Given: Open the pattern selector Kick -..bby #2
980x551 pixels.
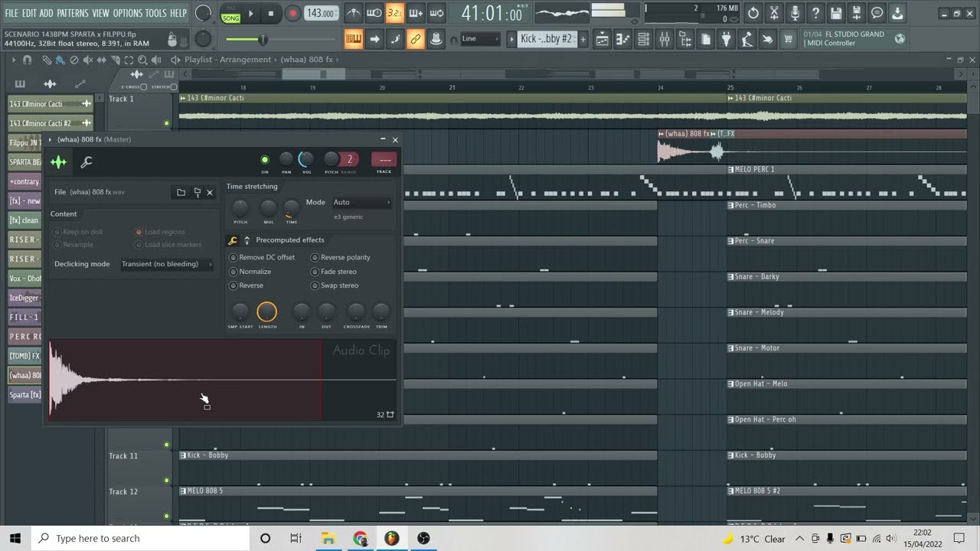Looking at the screenshot, I should [x=547, y=39].
